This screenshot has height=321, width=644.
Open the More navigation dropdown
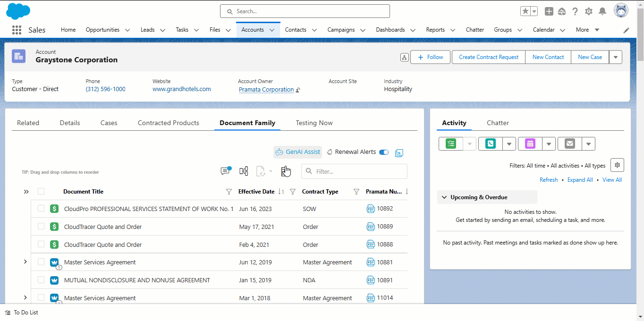click(x=587, y=30)
